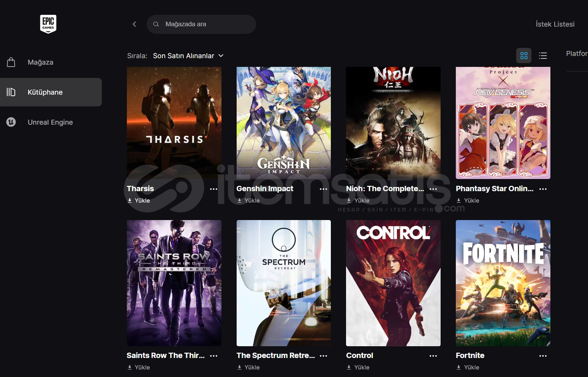Click The Spectrum Retre... title text
Image resolution: width=588 pixels, height=377 pixels.
(275, 355)
